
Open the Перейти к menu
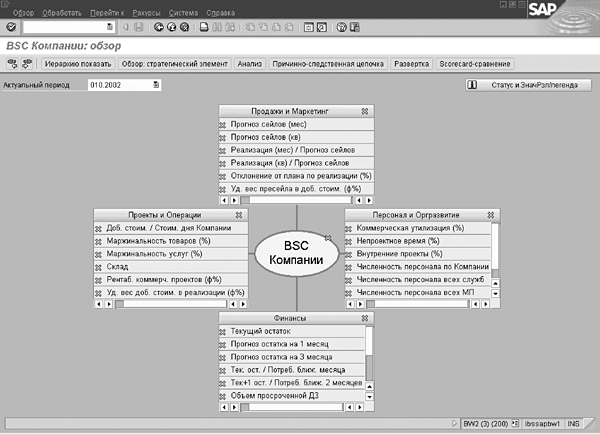click(107, 13)
